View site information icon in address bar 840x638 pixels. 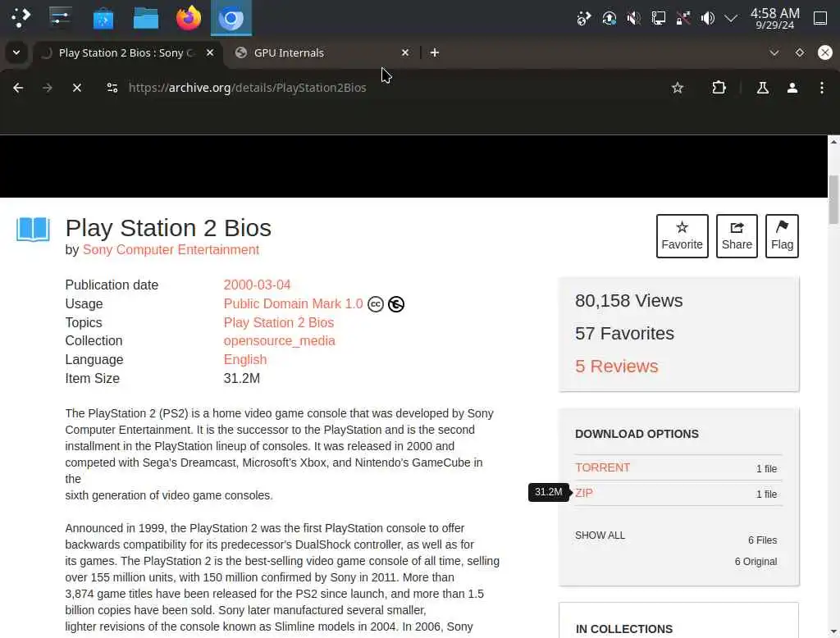coord(112,88)
